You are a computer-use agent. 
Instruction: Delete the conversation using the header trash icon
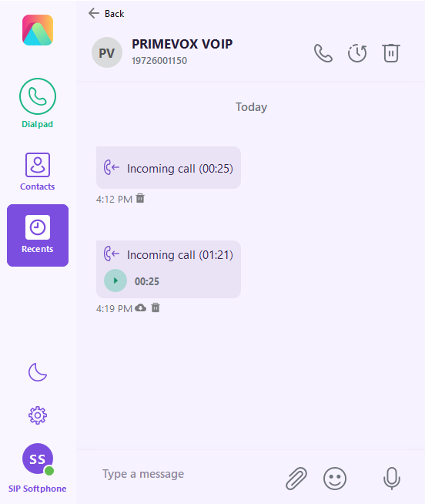click(x=391, y=53)
